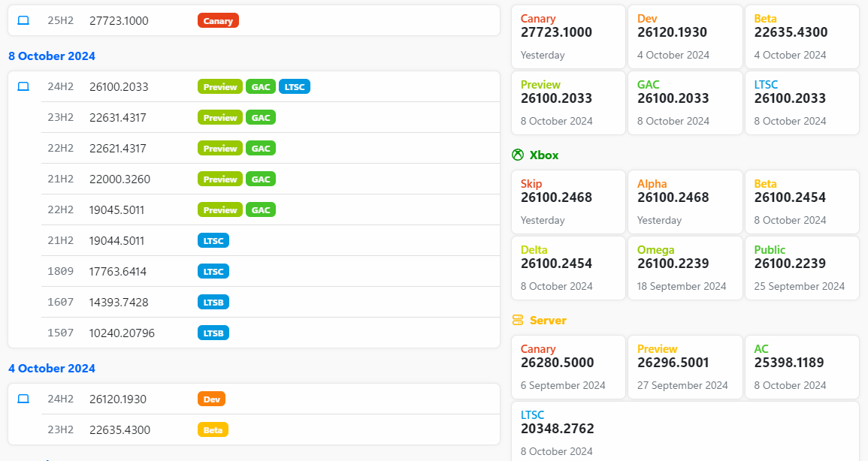Click the laptop icon beside 27723.1000
This screenshot has height=461, width=868.
pyautogui.click(x=23, y=20)
